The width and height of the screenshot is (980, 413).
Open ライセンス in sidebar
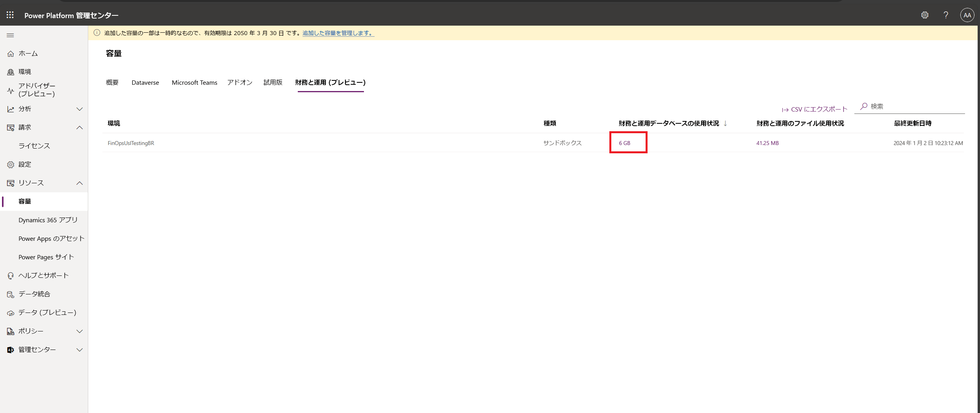coord(34,146)
